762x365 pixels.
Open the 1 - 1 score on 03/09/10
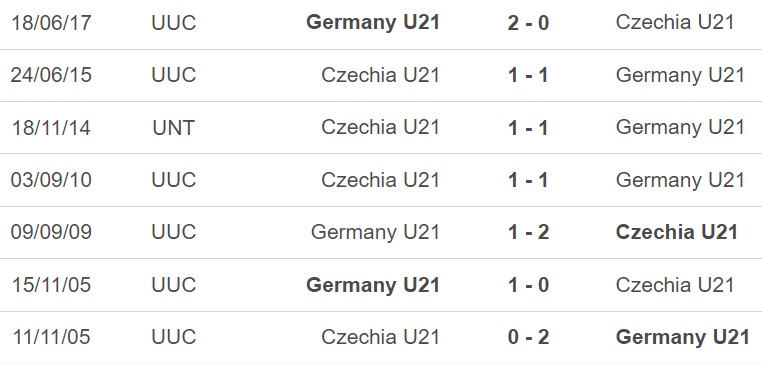coord(528,180)
